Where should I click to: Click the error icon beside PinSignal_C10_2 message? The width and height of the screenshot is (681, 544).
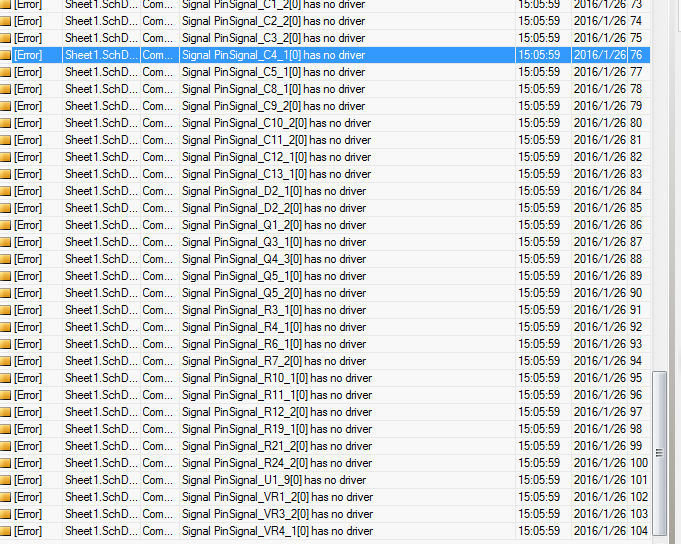6,123
